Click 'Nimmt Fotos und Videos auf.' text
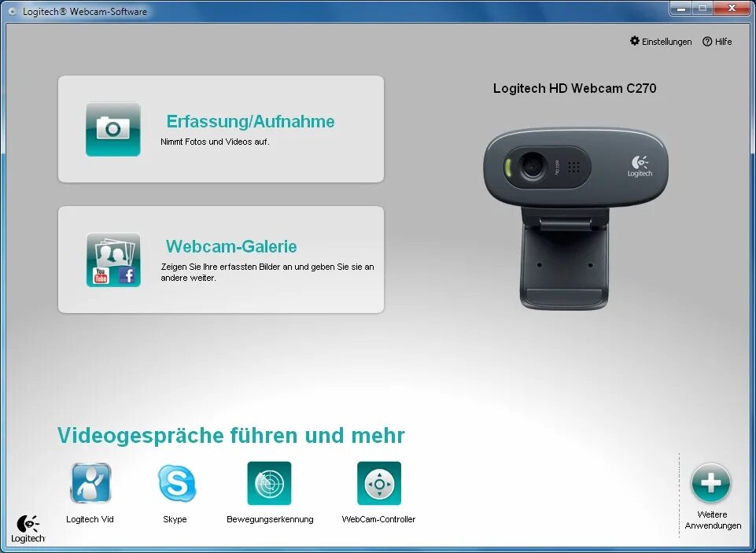The image size is (756, 553). pos(215,142)
